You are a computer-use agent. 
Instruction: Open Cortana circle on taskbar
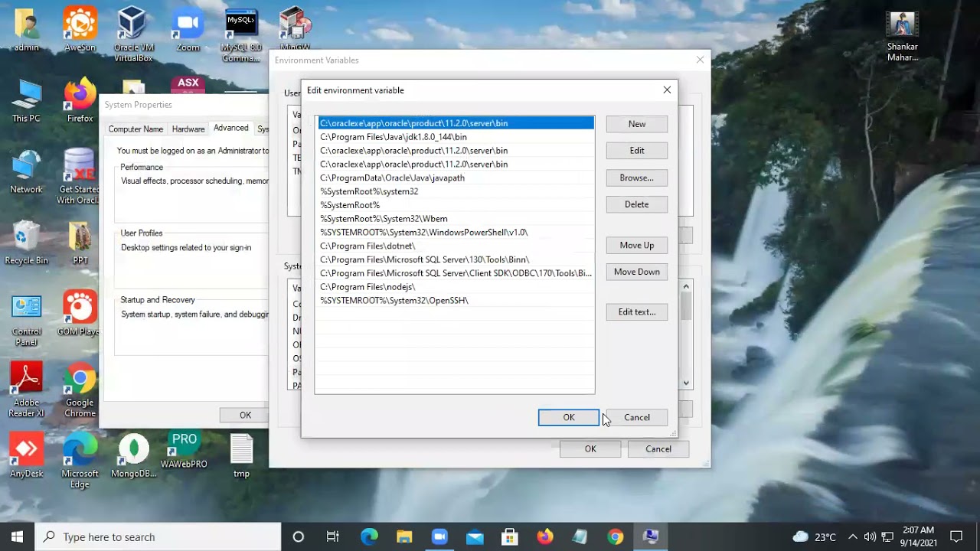(298, 536)
